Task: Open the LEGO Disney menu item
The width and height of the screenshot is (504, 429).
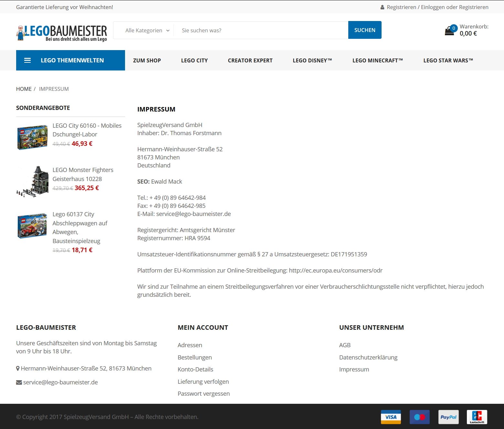Action: pos(312,60)
